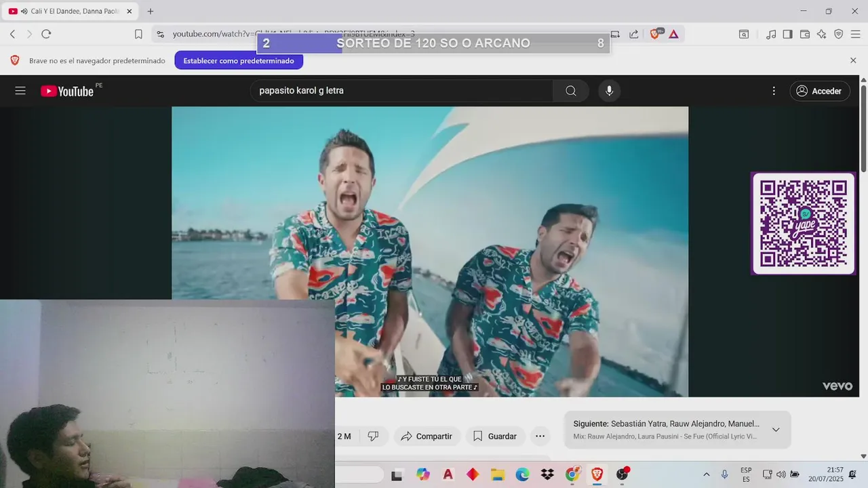Share the video via Compartir
868x488 pixels.
coord(427,436)
